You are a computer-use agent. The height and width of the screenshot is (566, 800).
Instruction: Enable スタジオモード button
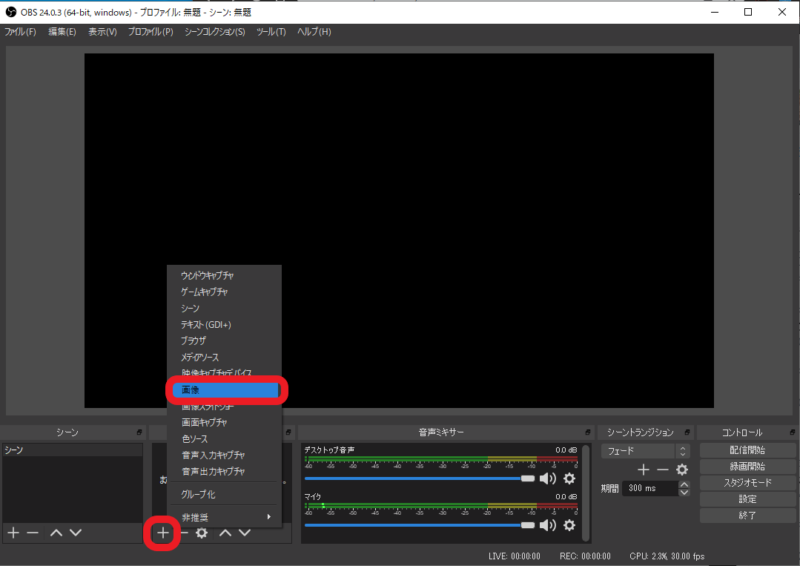click(x=747, y=483)
